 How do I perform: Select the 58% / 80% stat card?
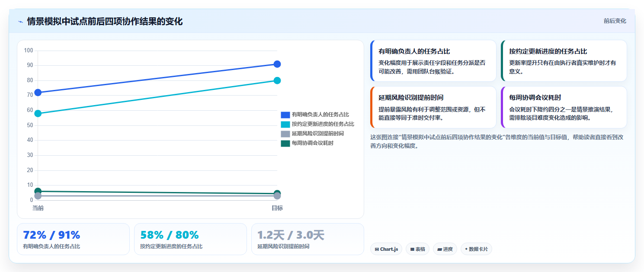190,239
